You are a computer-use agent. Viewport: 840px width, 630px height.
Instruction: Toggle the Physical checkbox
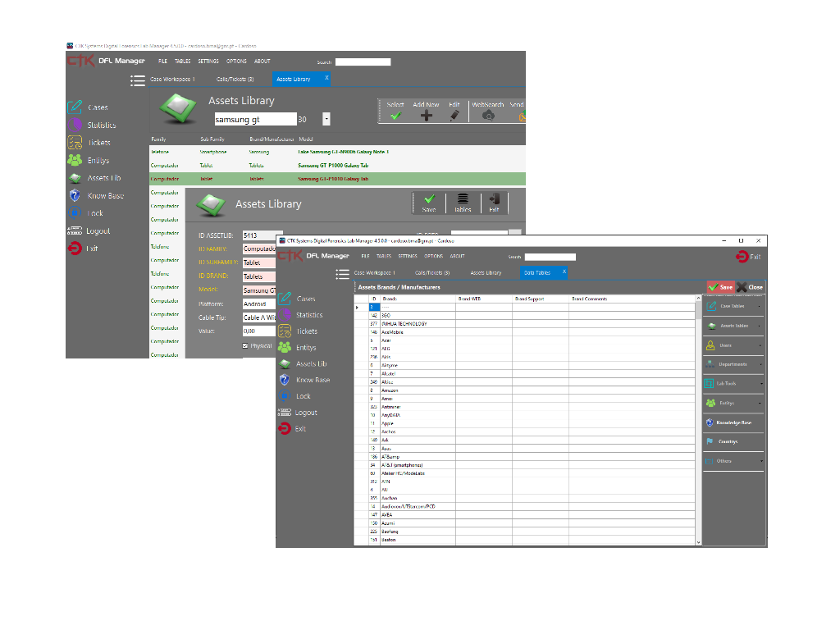point(245,346)
